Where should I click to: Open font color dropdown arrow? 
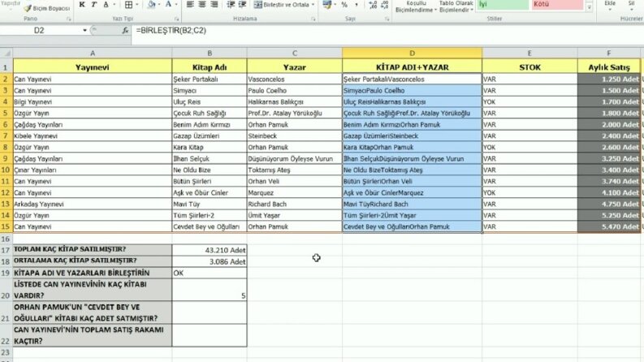[176, 5]
